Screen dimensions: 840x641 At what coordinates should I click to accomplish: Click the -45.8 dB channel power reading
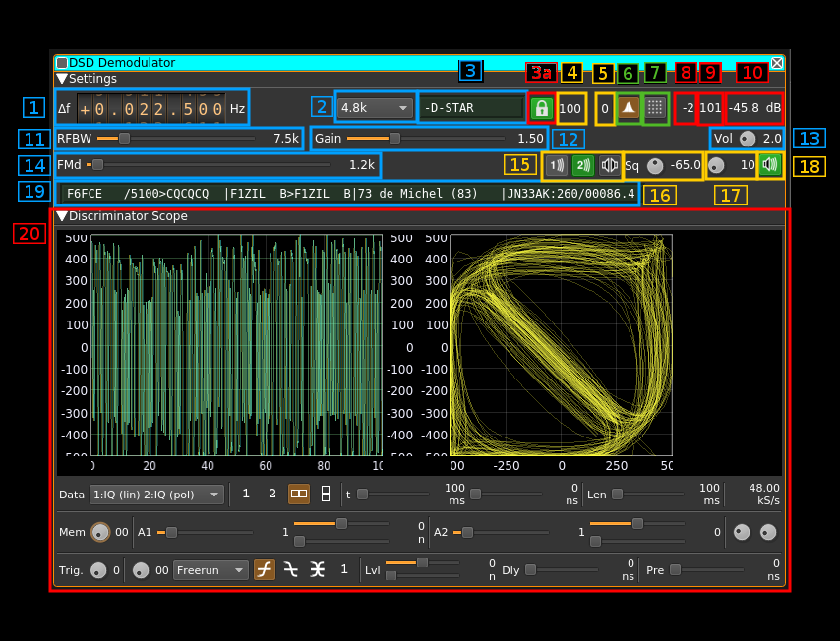754,108
